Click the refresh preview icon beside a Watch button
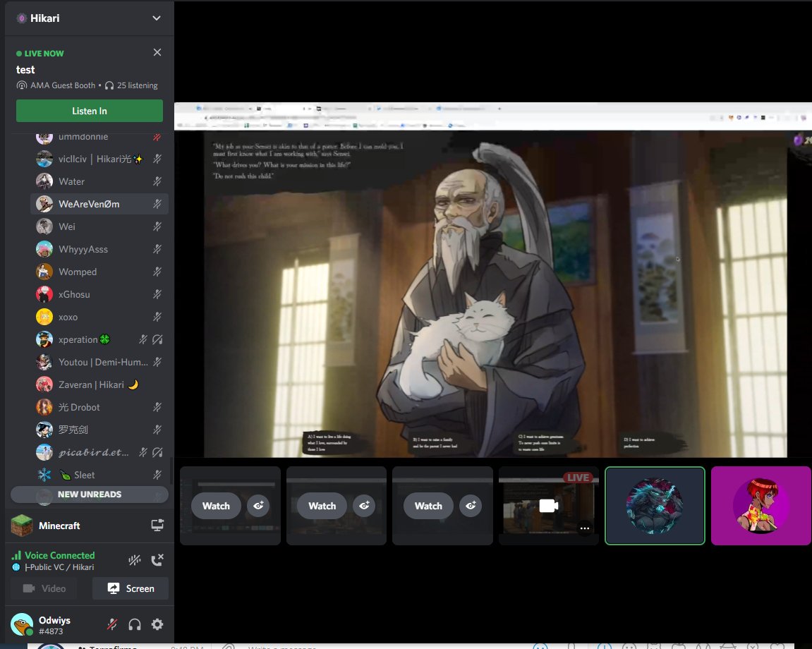Viewport: 812px width, 649px height. tap(258, 506)
